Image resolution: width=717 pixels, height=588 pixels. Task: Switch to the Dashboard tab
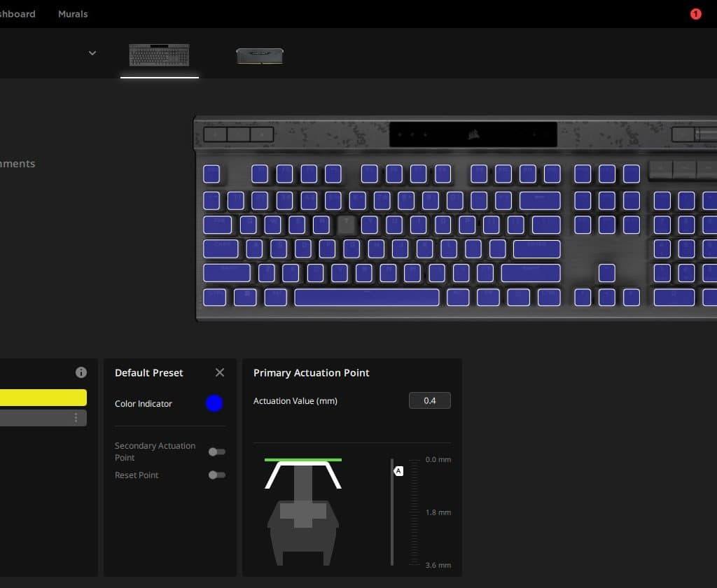[18, 14]
